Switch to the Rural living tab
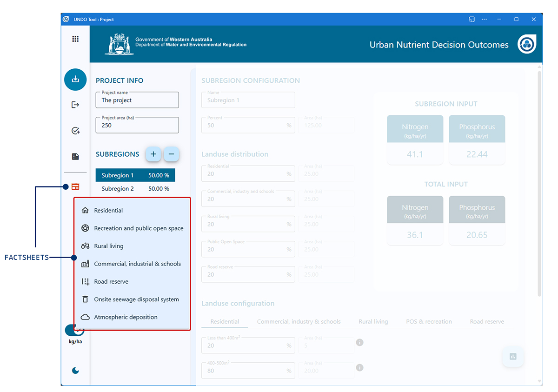 coord(373,322)
